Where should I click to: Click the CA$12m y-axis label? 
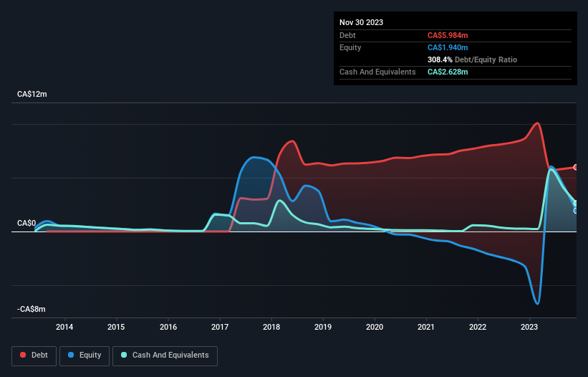(x=32, y=94)
